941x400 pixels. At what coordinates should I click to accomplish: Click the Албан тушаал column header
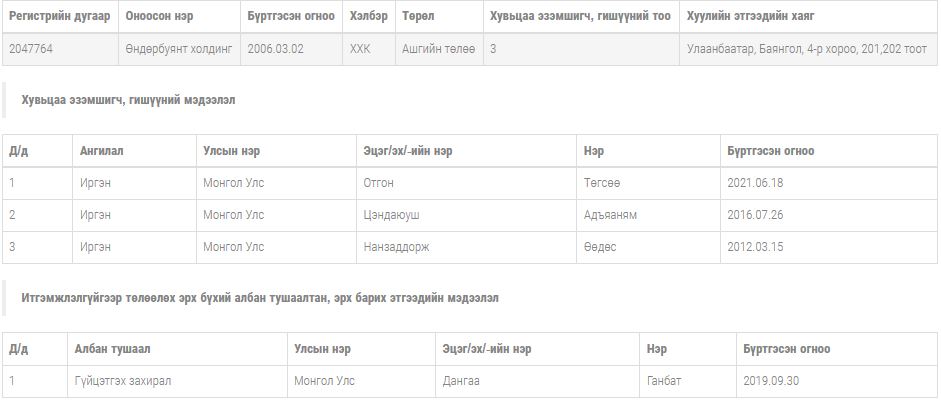112,349
